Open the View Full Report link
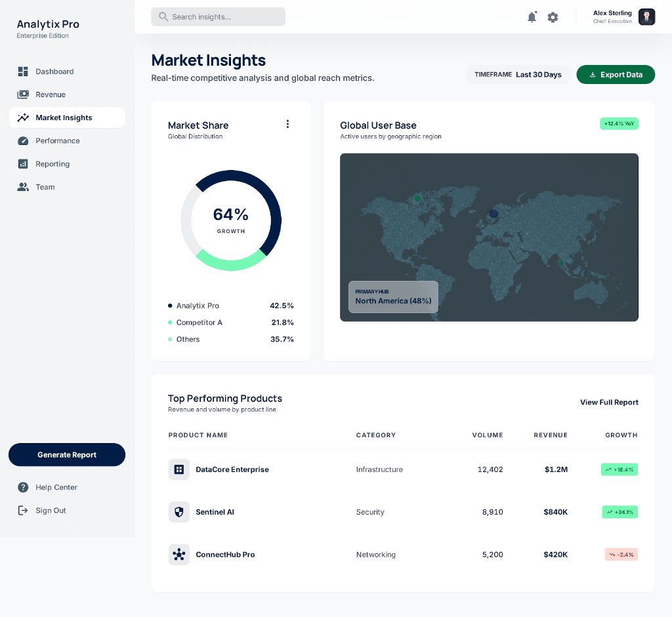This screenshot has height=617, width=672. pyautogui.click(x=608, y=402)
